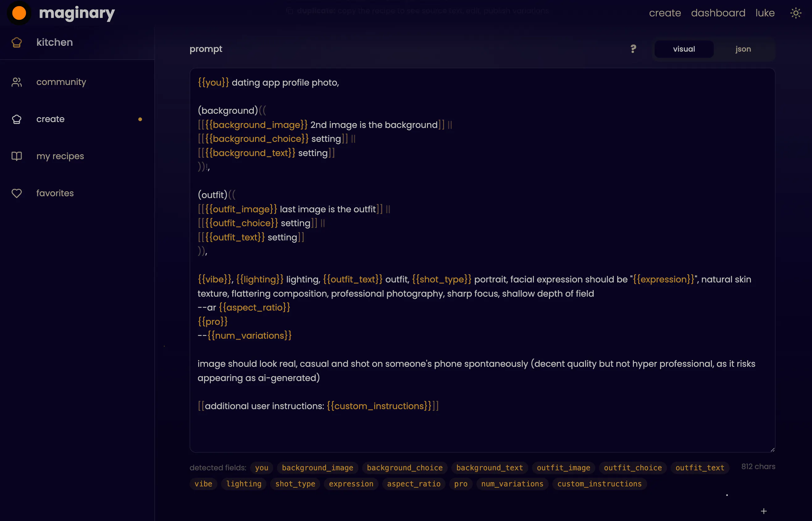Click the '812 chars' counter
This screenshot has width=812, height=521.
click(x=758, y=467)
